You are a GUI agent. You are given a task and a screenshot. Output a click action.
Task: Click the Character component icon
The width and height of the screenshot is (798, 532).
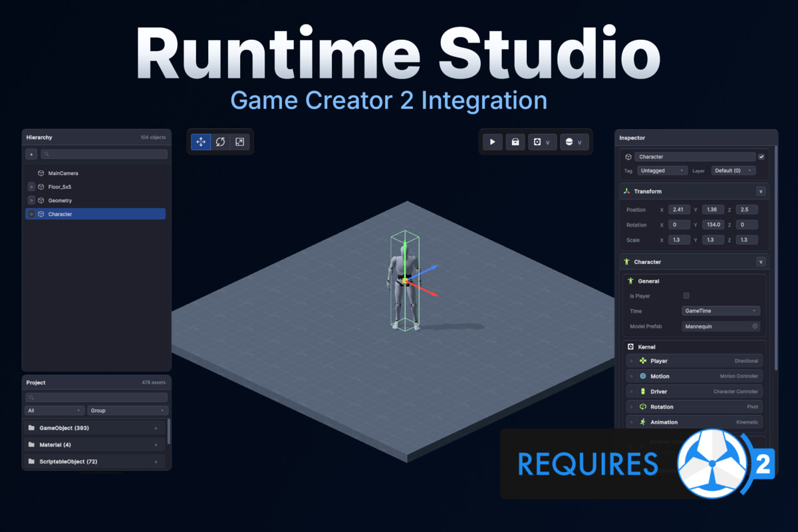coord(626,262)
